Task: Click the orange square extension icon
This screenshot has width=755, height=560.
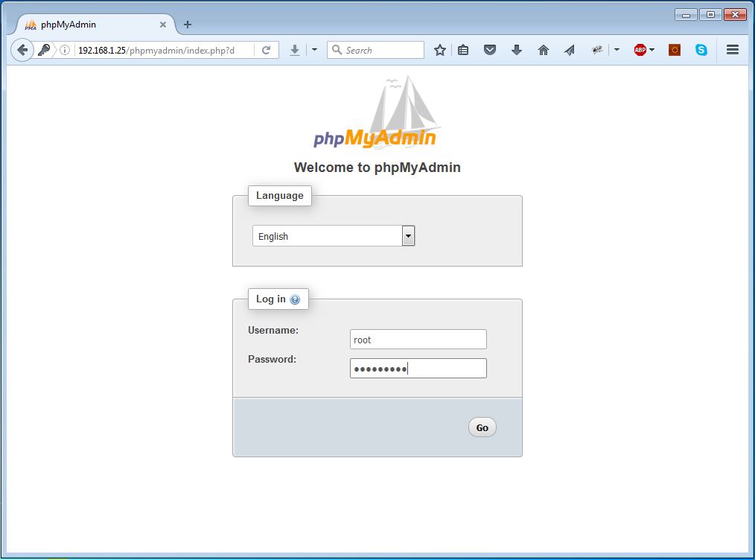Action: (675, 50)
